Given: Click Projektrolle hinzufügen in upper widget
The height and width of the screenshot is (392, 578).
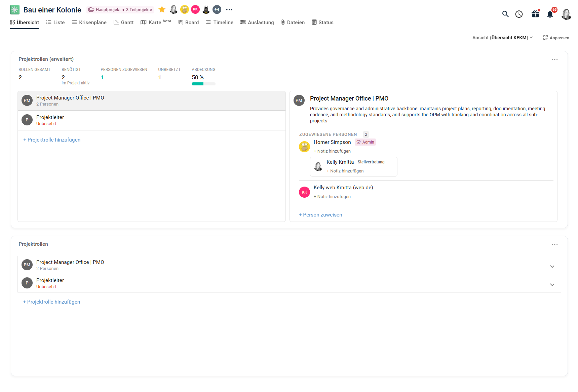Looking at the screenshot, I should pos(52,140).
